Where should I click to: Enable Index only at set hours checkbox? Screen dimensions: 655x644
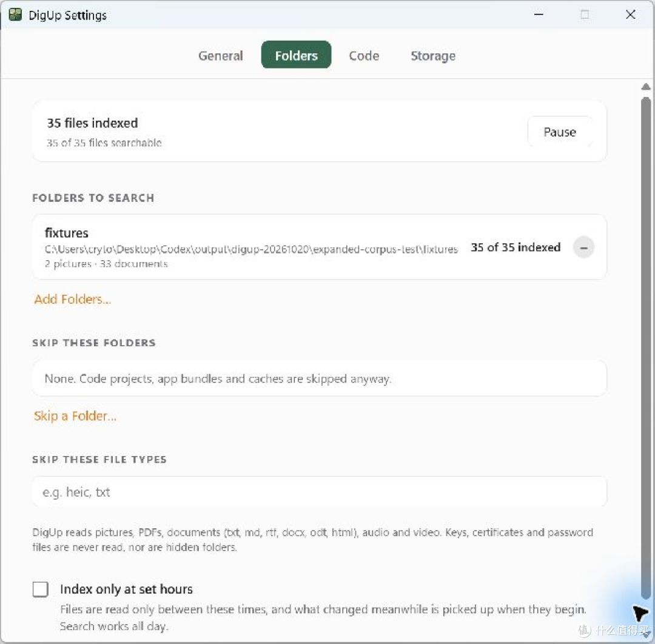(x=41, y=589)
